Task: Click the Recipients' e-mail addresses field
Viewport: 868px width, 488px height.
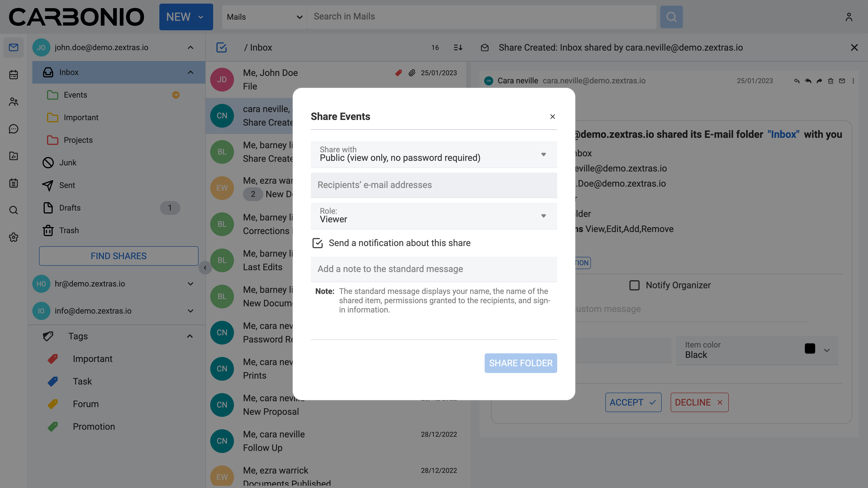Action: [x=434, y=185]
